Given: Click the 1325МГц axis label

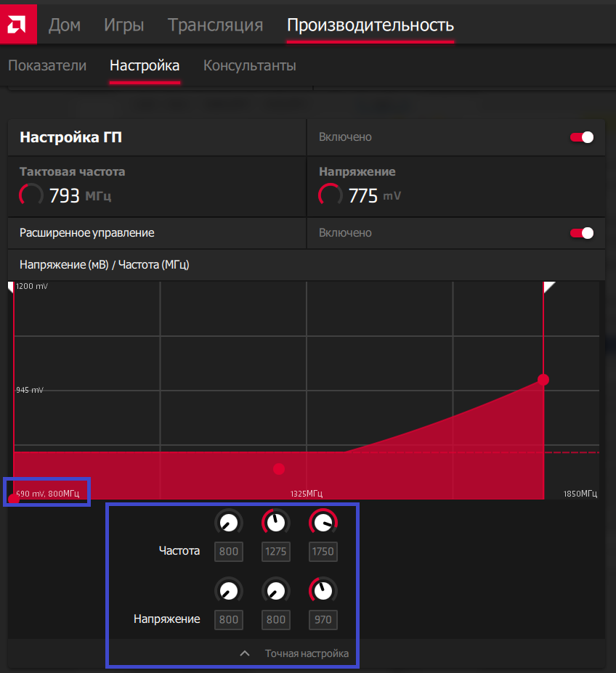Looking at the screenshot, I should [x=307, y=494].
